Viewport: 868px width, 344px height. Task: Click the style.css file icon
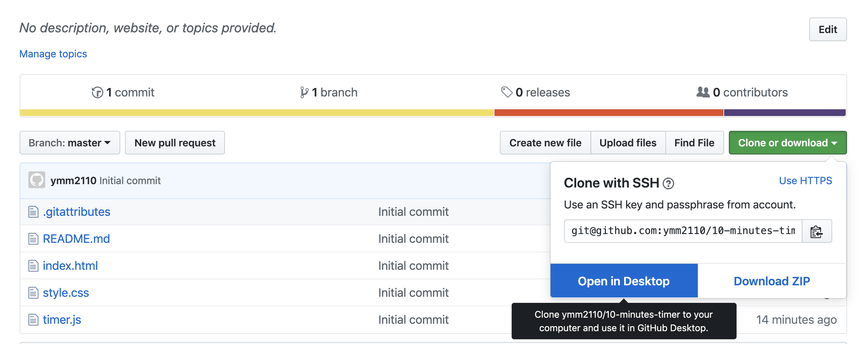pos(33,293)
